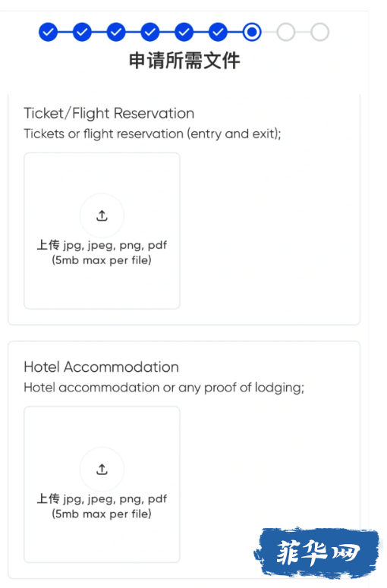The image size is (387, 588).
Task: Click the 菲华网 watermark logo
Action: (317, 552)
